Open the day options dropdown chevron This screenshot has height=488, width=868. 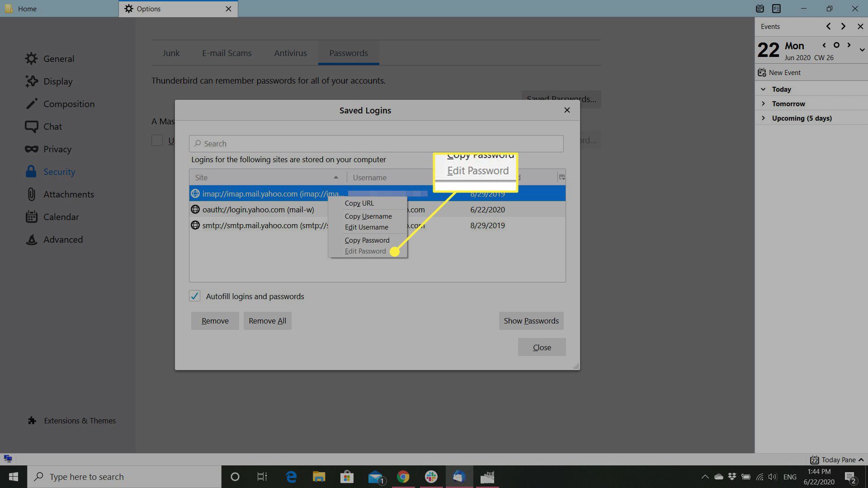[862, 50]
